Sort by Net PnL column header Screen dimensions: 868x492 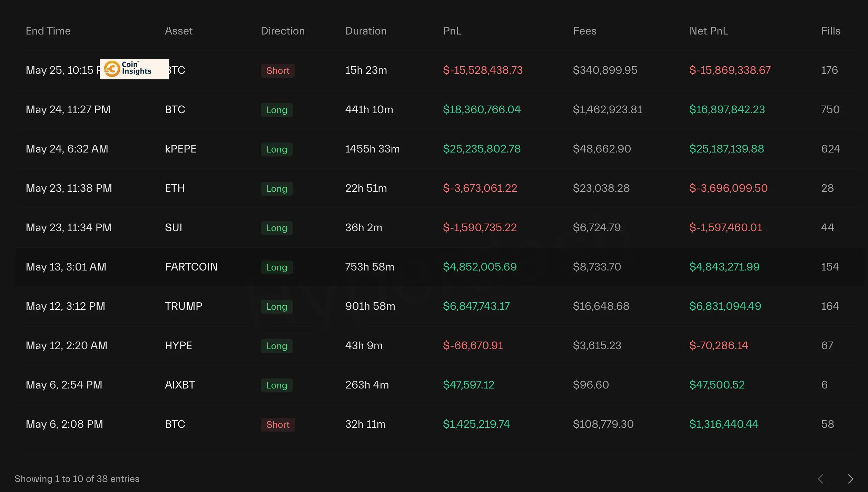click(x=709, y=31)
